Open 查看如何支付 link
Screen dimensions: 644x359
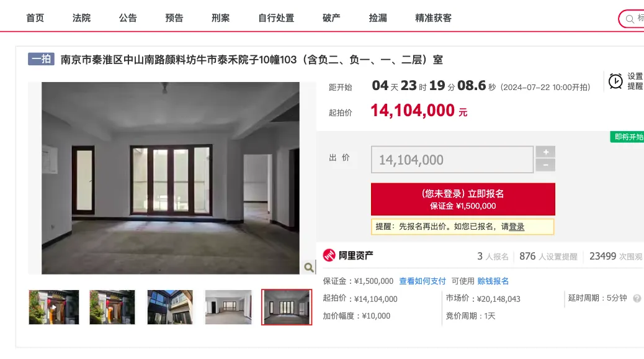click(x=423, y=281)
